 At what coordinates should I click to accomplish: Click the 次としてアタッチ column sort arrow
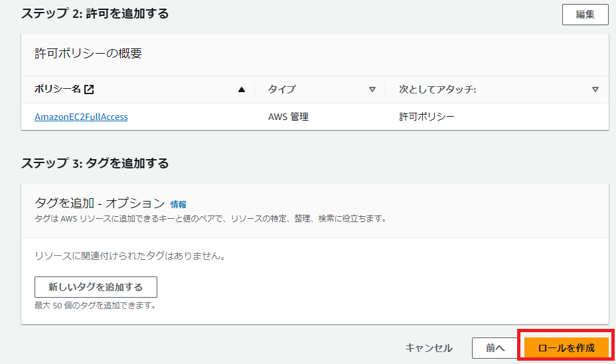pos(595,90)
